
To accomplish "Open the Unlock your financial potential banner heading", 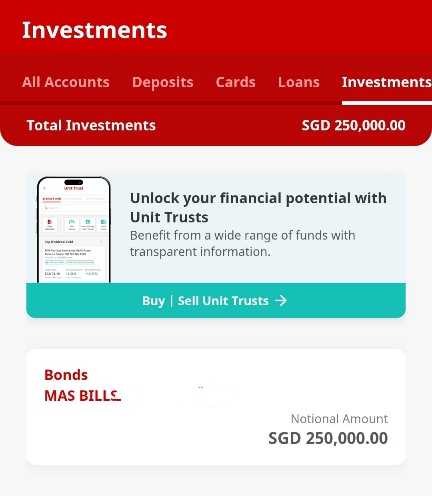I will pos(258,207).
